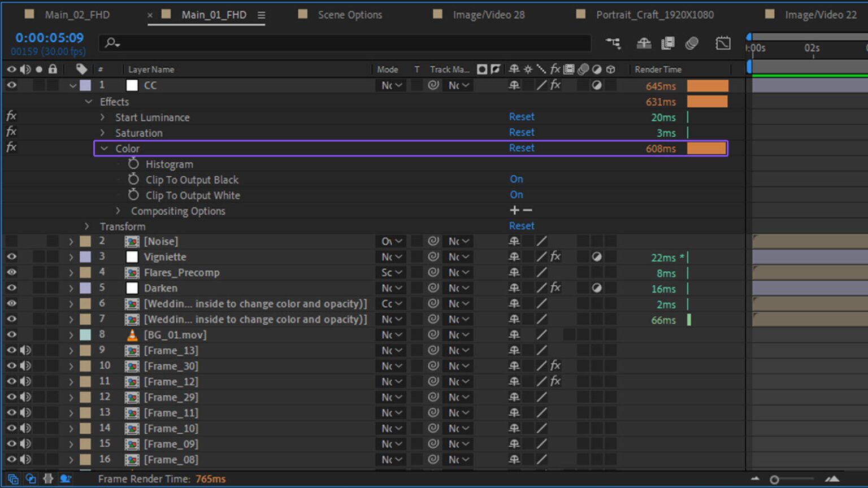Reset the Saturation effect
This screenshot has width=868, height=488.
tap(522, 132)
